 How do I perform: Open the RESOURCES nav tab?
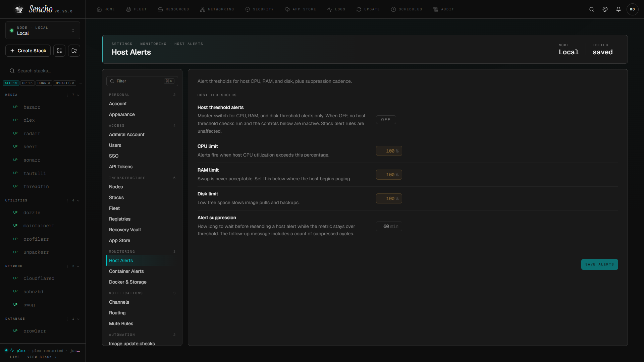pyautogui.click(x=173, y=9)
